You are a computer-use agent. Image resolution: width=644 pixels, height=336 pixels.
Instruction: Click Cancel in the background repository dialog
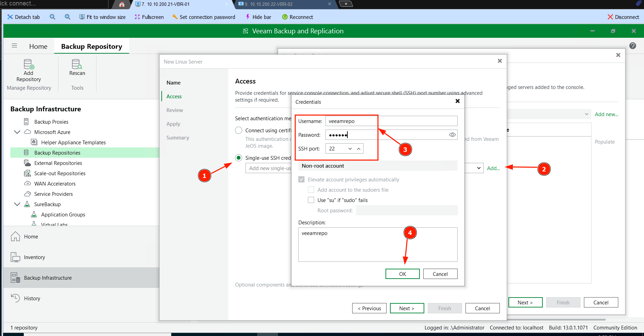point(601,302)
